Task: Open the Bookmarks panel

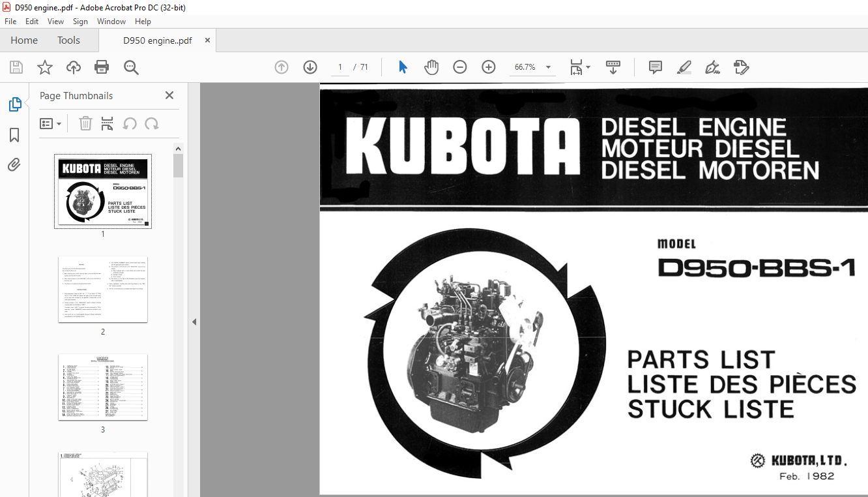Action: 14,135
